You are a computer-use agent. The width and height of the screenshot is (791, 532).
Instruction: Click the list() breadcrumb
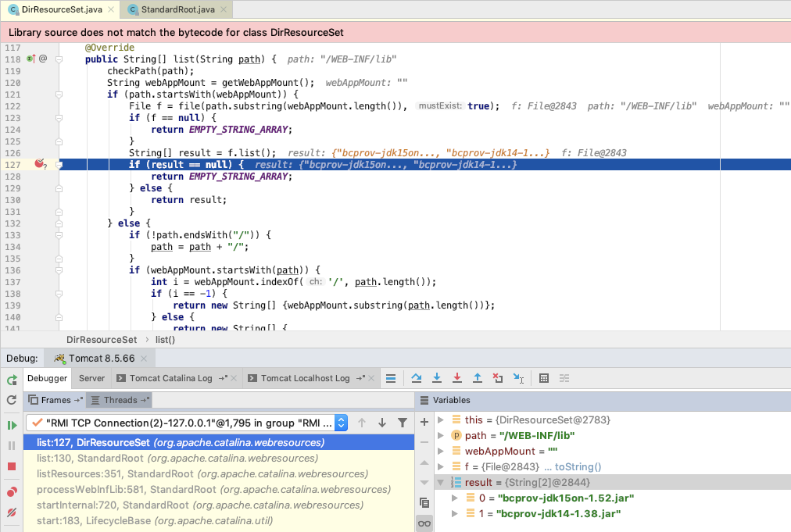pyautogui.click(x=165, y=339)
